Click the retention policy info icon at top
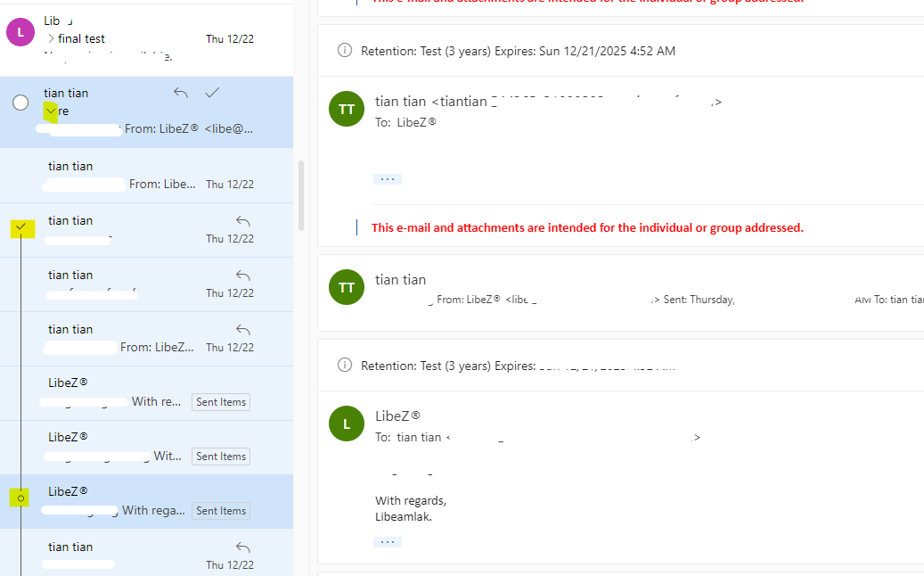Screen dimensions: 924x576 tap(345, 50)
